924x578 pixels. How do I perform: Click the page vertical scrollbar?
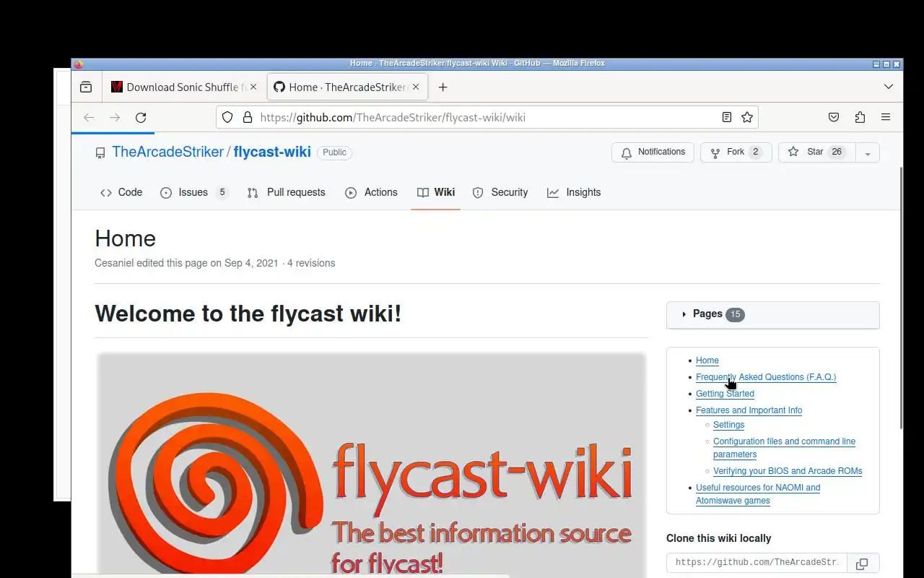point(900,298)
